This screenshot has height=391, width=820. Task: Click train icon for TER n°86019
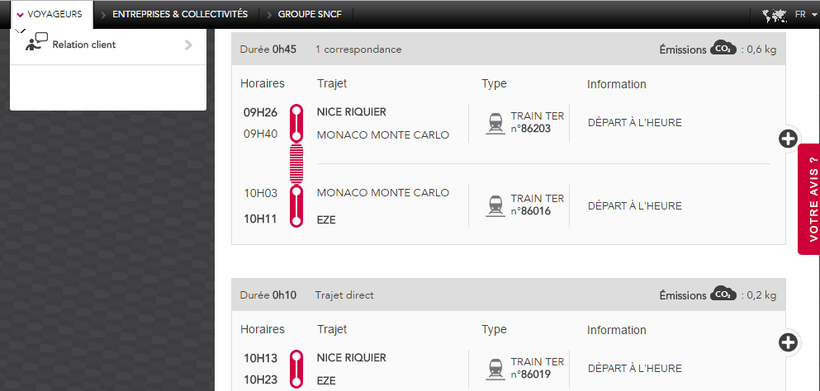pyautogui.click(x=495, y=369)
